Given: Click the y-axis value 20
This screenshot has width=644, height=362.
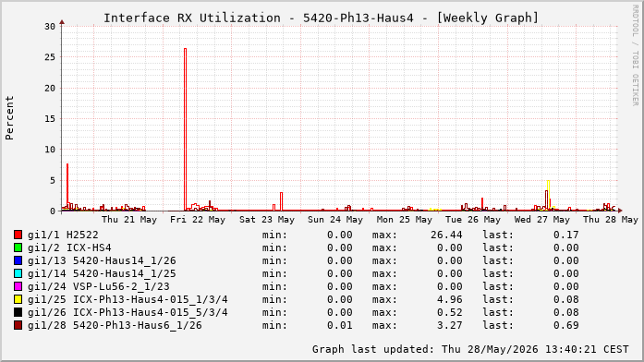Looking at the screenshot, I should [50, 89].
